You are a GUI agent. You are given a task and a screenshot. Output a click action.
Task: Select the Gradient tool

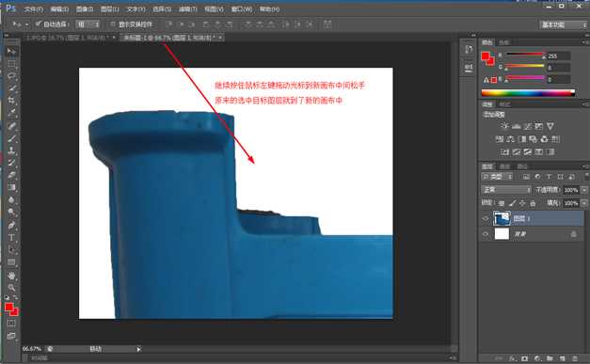(11, 187)
